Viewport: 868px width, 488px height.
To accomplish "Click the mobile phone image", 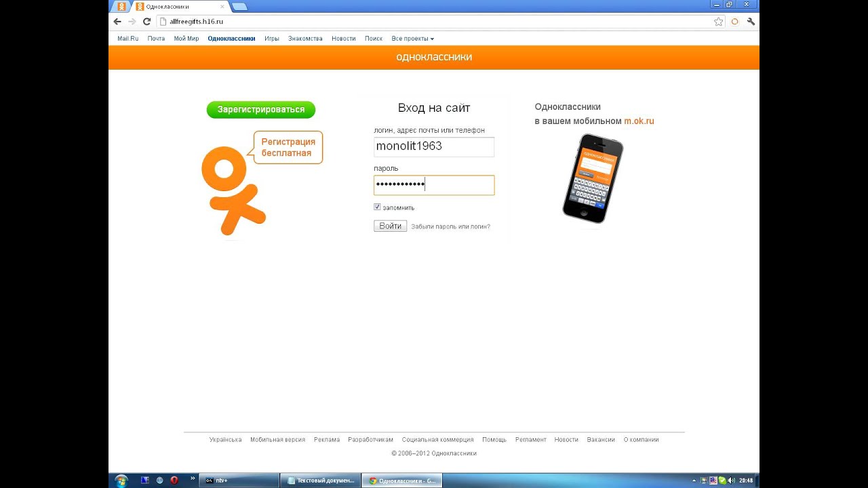I will click(x=592, y=178).
